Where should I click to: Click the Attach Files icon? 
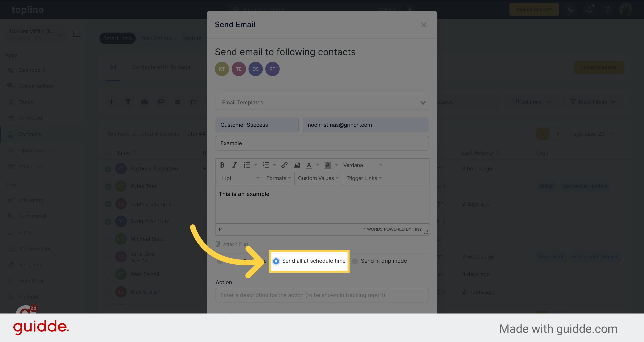tap(218, 244)
